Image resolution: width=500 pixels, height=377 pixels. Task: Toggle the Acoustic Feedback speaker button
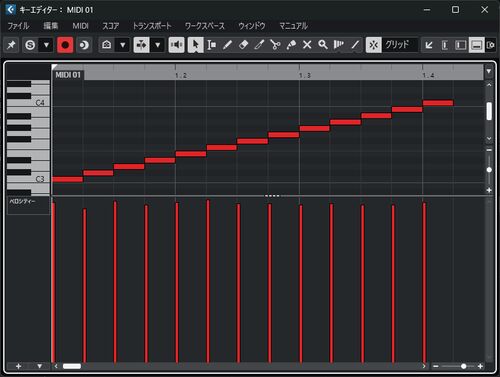176,45
